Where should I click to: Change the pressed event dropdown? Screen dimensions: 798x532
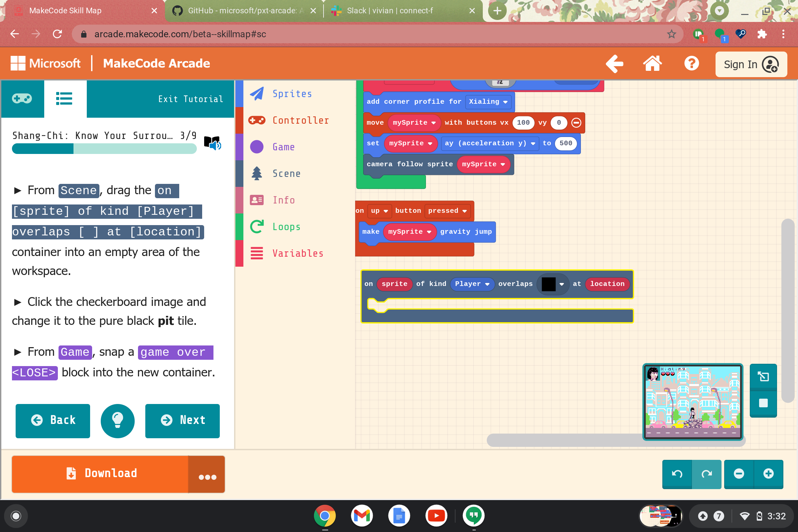click(x=447, y=211)
